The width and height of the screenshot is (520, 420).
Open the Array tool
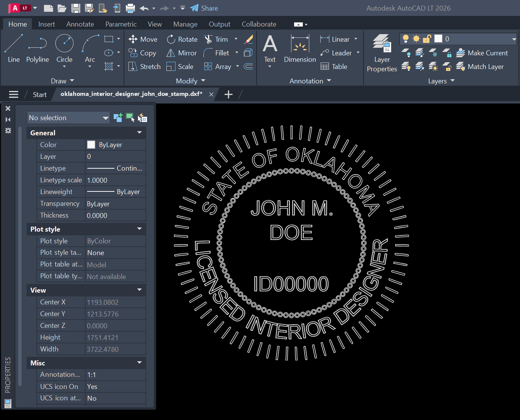tap(218, 66)
